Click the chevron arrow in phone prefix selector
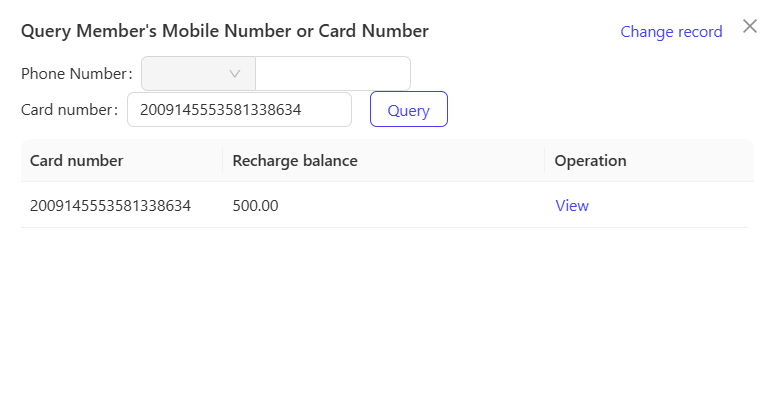775x409 pixels. 235,74
